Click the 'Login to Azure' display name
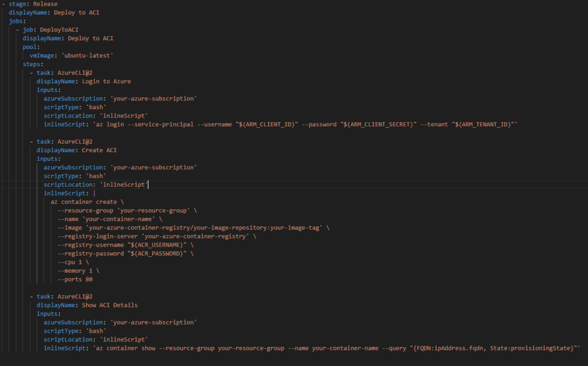This screenshot has width=588, height=366. pos(106,82)
